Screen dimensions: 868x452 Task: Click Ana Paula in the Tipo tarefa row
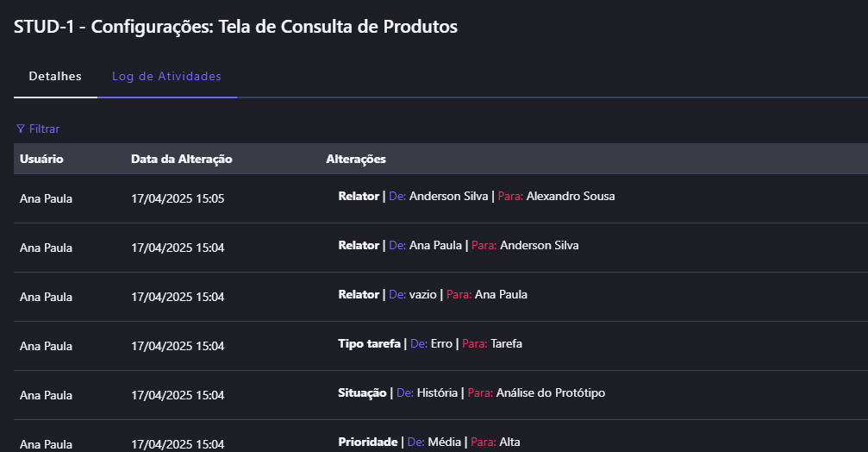[46, 347]
